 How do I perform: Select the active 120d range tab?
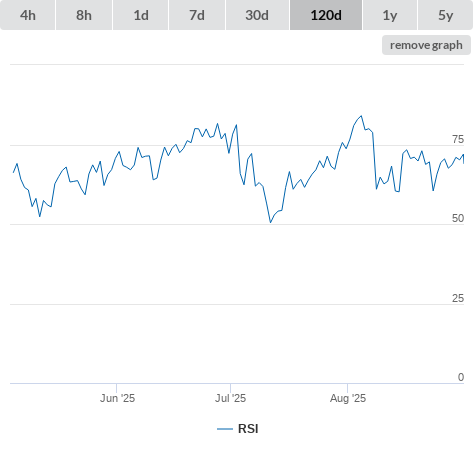[326, 15]
